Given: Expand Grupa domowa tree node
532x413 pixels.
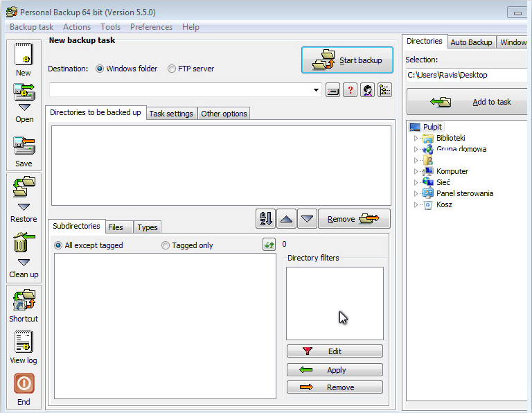Looking at the screenshot, I should pos(416,149).
